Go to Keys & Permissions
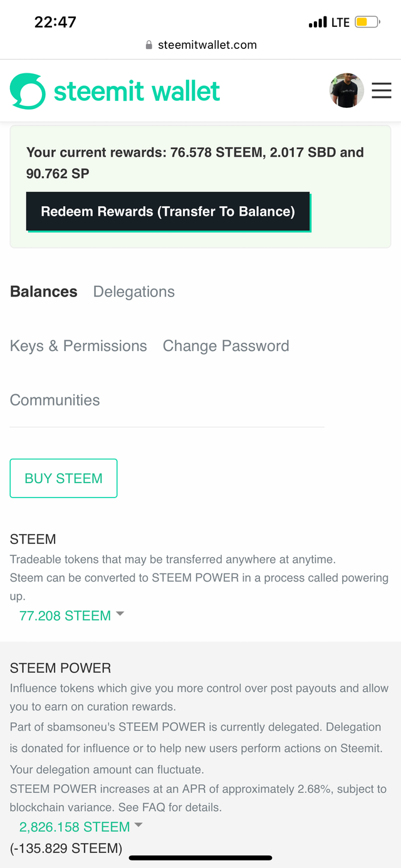 click(x=78, y=346)
